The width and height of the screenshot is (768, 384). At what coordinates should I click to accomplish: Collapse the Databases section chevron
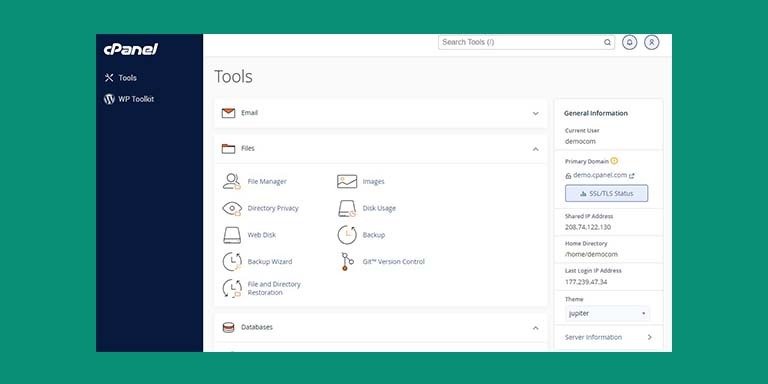pos(535,328)
